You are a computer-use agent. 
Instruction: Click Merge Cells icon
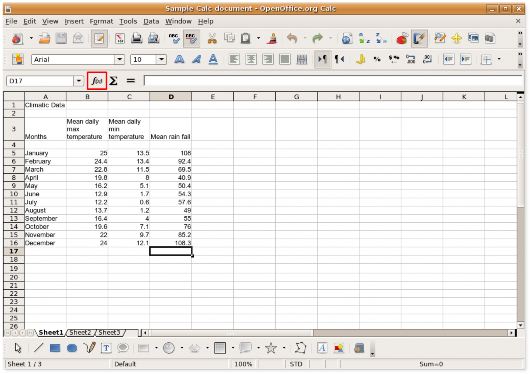tap(302, 60)
